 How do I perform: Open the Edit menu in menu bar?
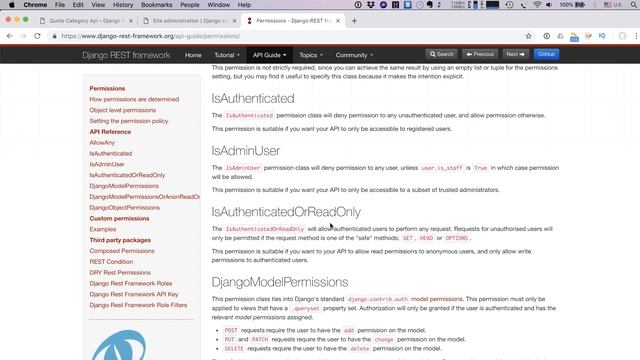(x=78, y=5)
